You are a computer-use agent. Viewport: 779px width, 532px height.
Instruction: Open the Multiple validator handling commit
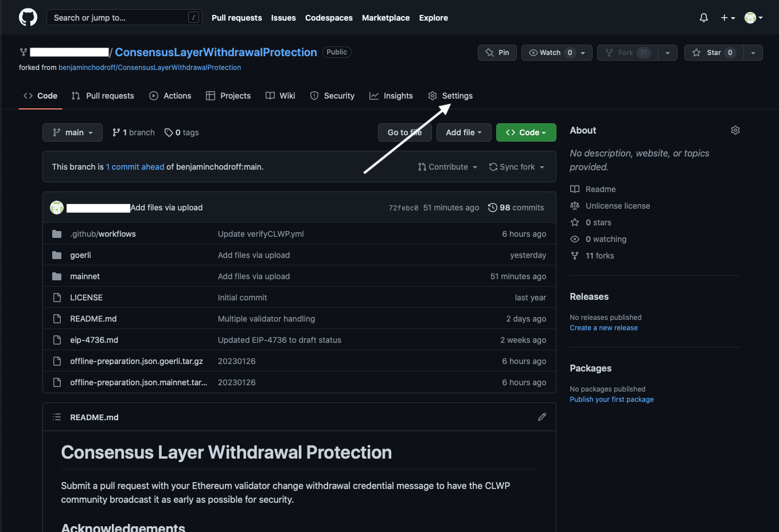(266, 319)
